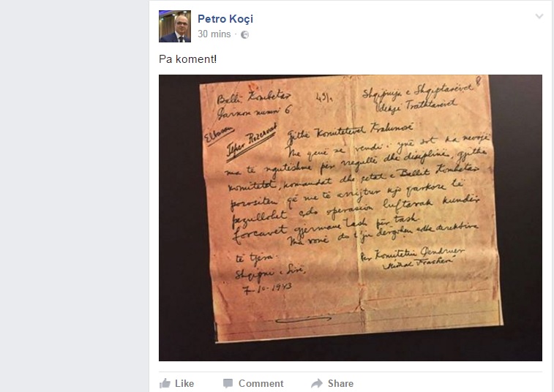Open post options chevron dropdown
Image resolution: width=554 pixels, height=392 pixels.
[539, 16]
